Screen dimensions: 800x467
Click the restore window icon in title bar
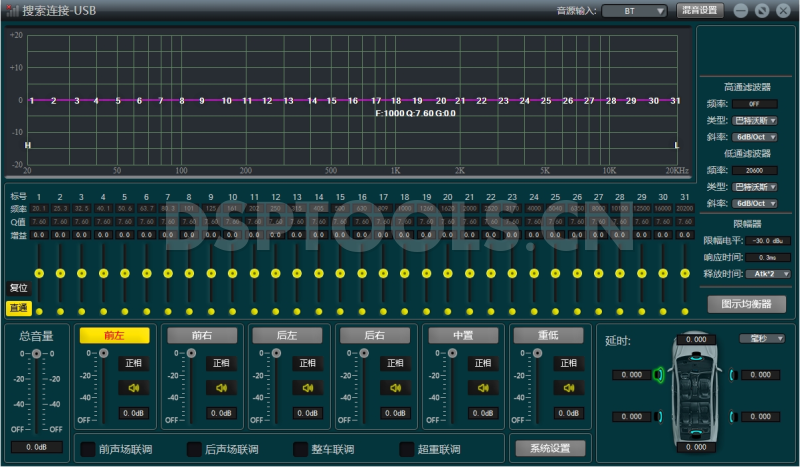coord(762,10)
